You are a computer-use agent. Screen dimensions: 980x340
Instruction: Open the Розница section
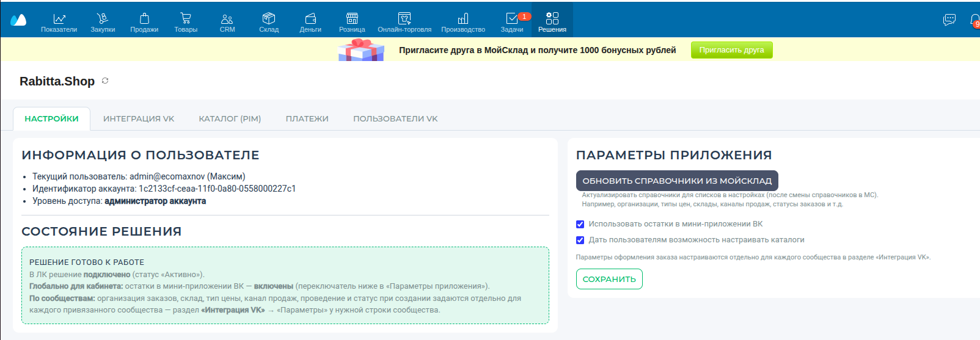point(352,23)
